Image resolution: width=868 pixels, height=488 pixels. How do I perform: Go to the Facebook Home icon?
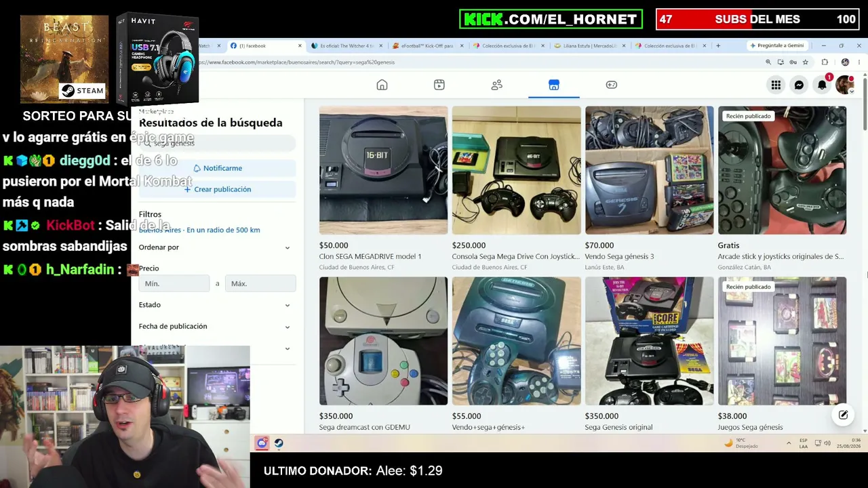382,85
